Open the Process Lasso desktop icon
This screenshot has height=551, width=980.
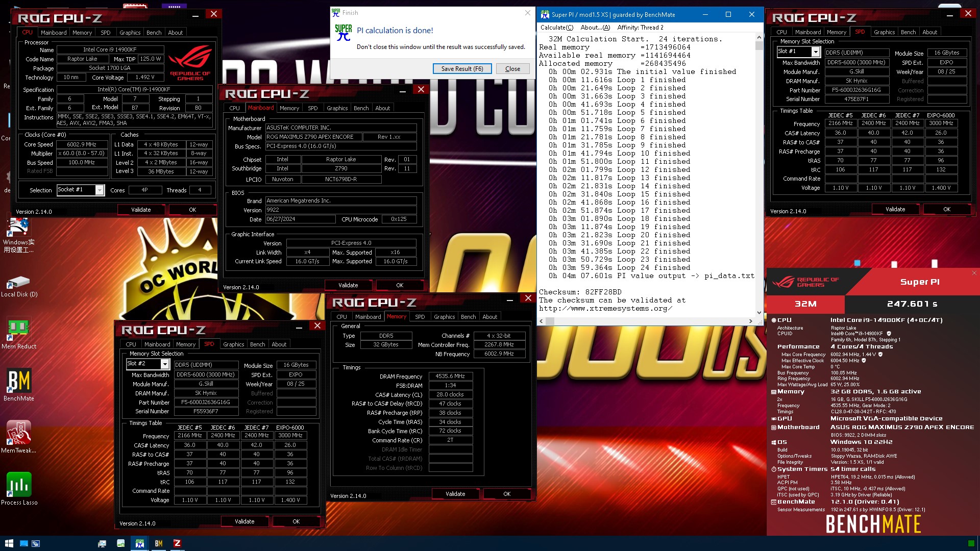coord(19,489)
